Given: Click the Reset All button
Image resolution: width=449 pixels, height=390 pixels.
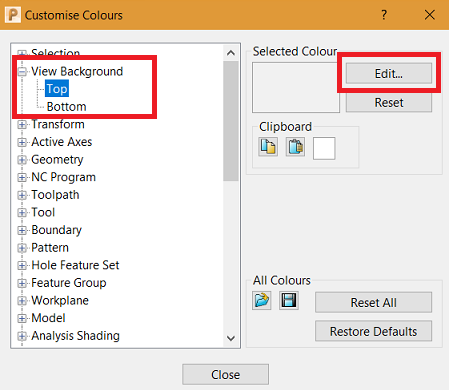Looking at the screenshot, I should pos(373,302).
